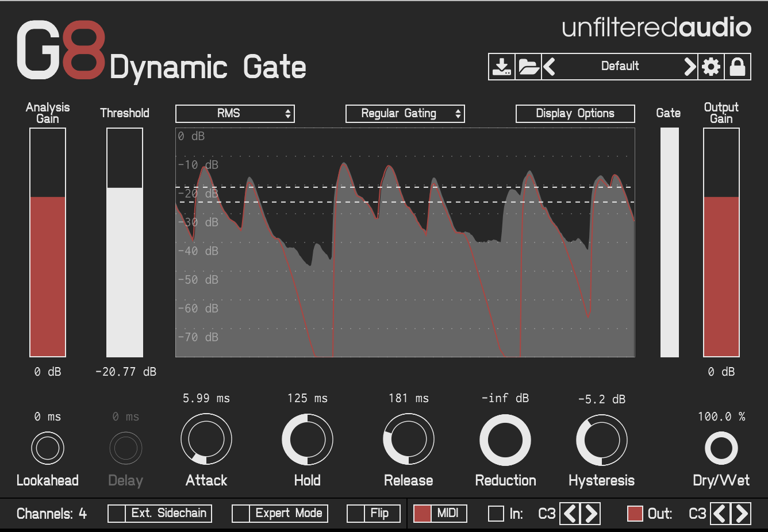
Task: Open the RMS detection mode dropdown
Action: click(x=235, y=114)
